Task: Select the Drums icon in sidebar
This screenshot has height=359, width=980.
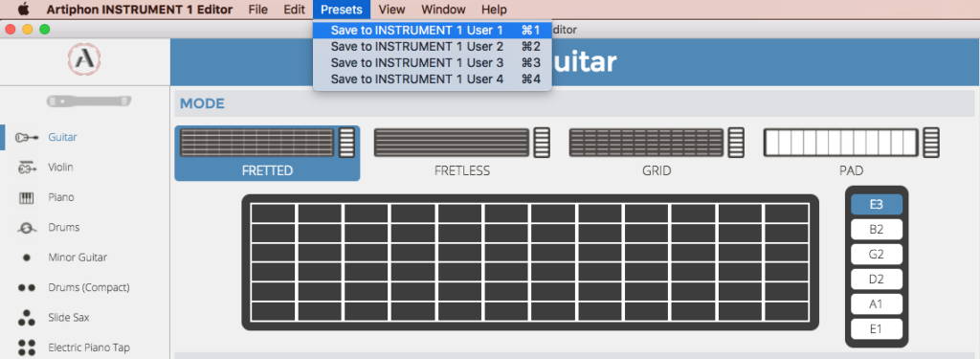Action: (x=26, y=228)
